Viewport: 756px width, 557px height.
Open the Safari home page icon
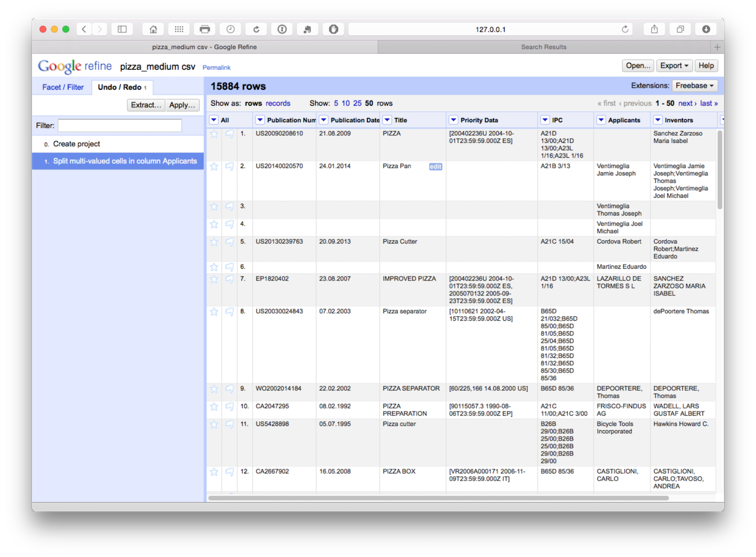click(x=153, y=29)
